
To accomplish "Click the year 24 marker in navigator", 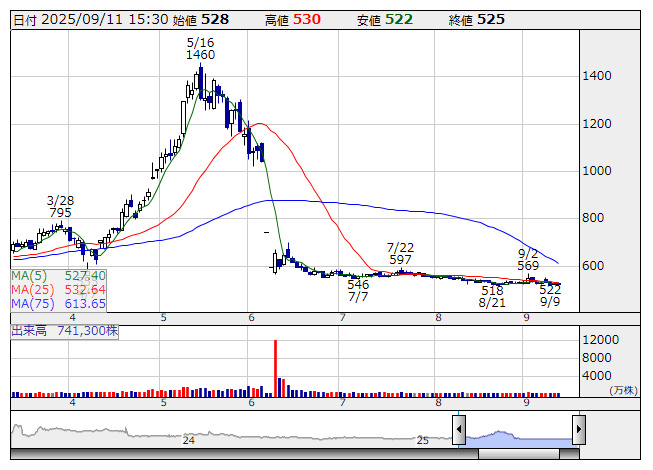I will click(x=188, y=439).
